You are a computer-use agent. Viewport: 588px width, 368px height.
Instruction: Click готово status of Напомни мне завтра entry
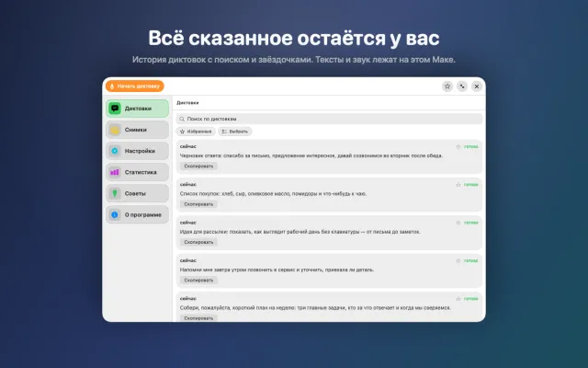click(471, 260)
